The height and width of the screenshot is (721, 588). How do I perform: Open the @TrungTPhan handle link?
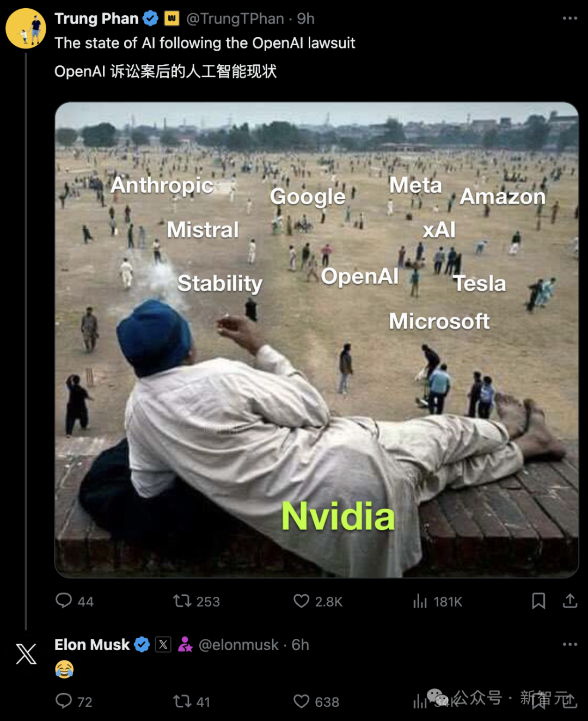pos(235,19)
